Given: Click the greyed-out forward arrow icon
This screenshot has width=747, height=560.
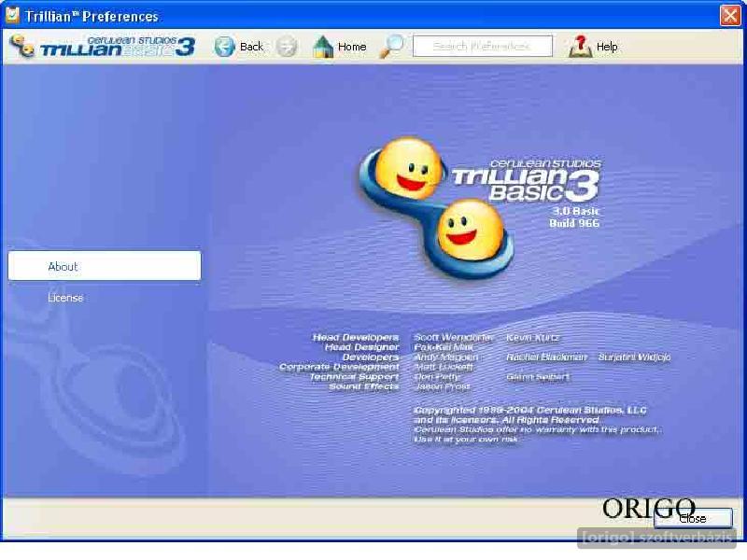Looking at the screenshot, I should click(x=287, y=47).
